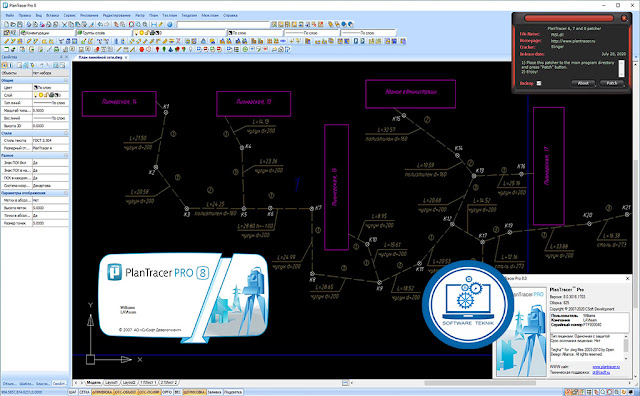
Task: Collapse the Общие properties section
Action: coord(66,80)
